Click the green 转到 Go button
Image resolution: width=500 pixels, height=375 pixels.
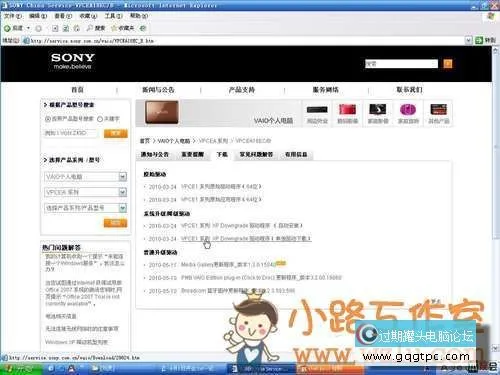[486, 40]
